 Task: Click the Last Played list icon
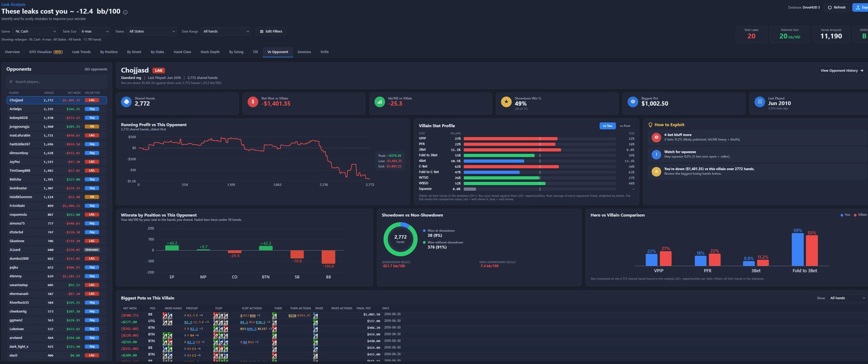[x=759, y=102]
